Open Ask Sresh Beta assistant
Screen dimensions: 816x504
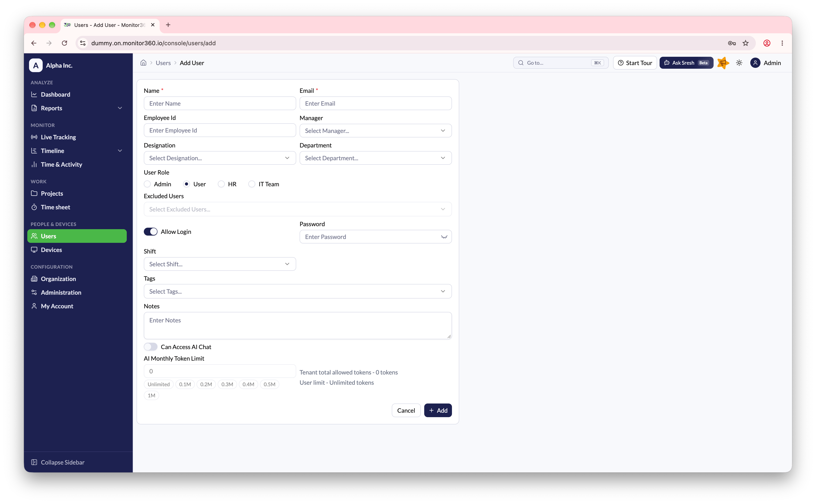tap(686, 63)
